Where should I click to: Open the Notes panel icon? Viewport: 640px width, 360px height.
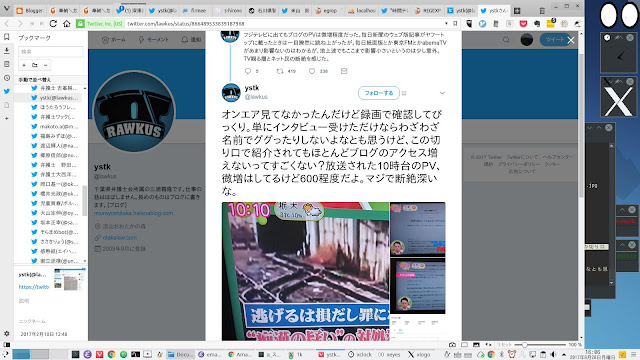coord(7,64)
